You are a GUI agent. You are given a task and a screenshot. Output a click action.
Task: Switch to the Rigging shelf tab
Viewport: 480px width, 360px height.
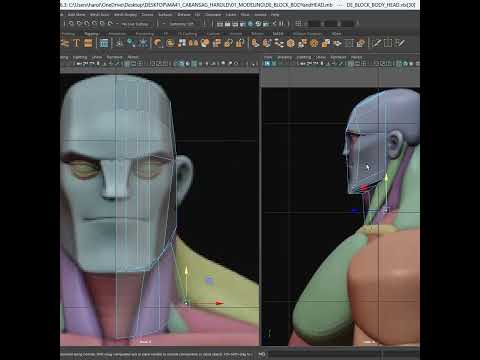click(91, 34)
